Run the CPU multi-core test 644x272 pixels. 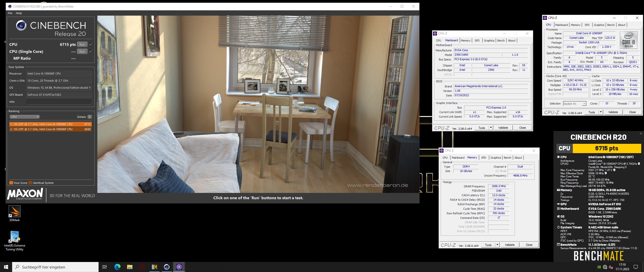tap(82, 45)
